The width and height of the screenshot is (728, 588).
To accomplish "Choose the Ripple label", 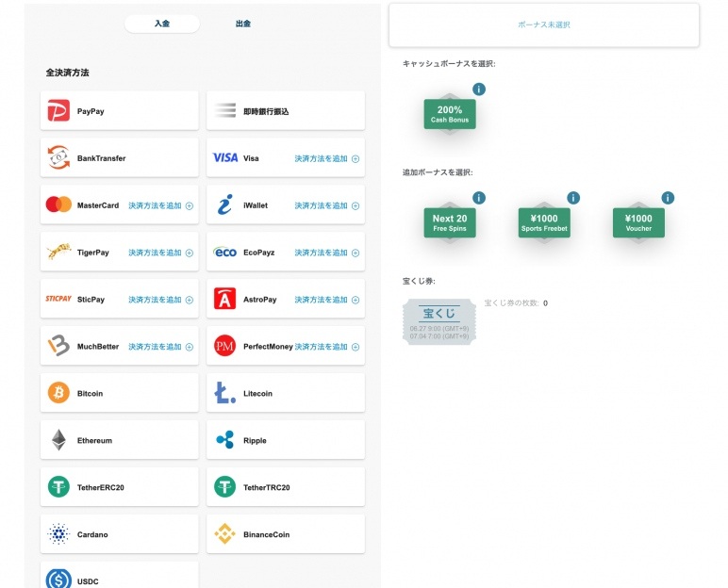I will point(255,440).
